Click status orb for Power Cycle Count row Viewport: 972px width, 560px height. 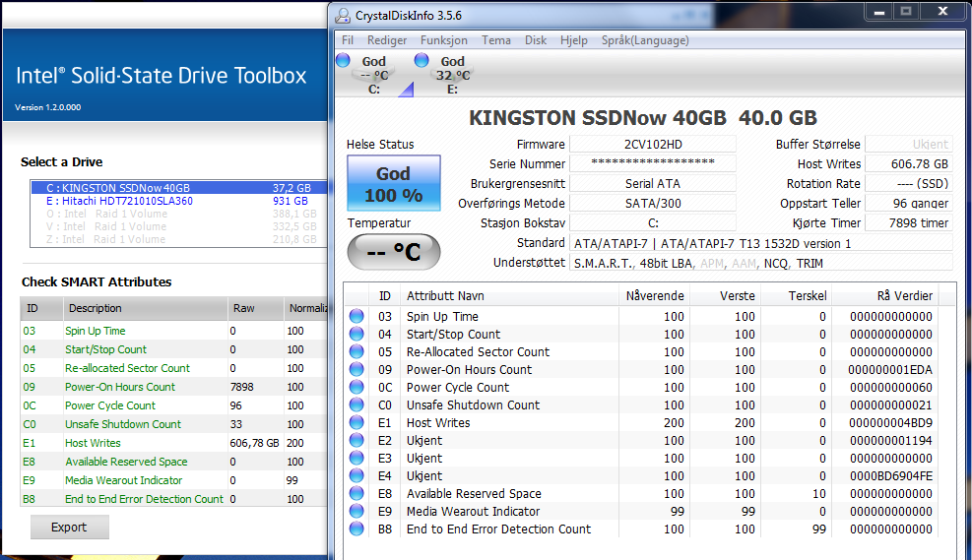(356, 387)
